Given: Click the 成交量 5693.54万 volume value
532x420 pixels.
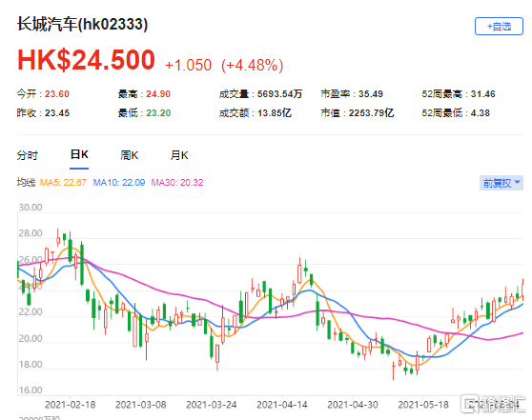Looking at the screenshot, I should pos(260,94).
